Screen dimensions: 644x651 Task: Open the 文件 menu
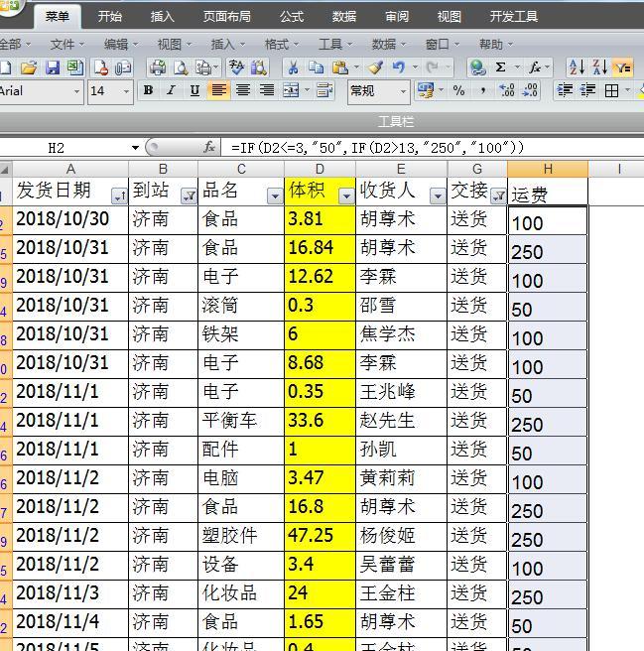coord(66,44)
